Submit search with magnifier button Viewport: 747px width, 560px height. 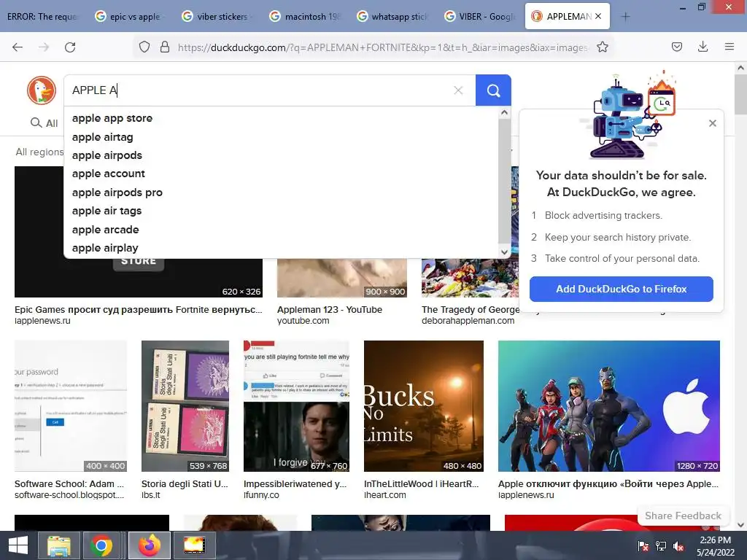[x=493, y=90]
